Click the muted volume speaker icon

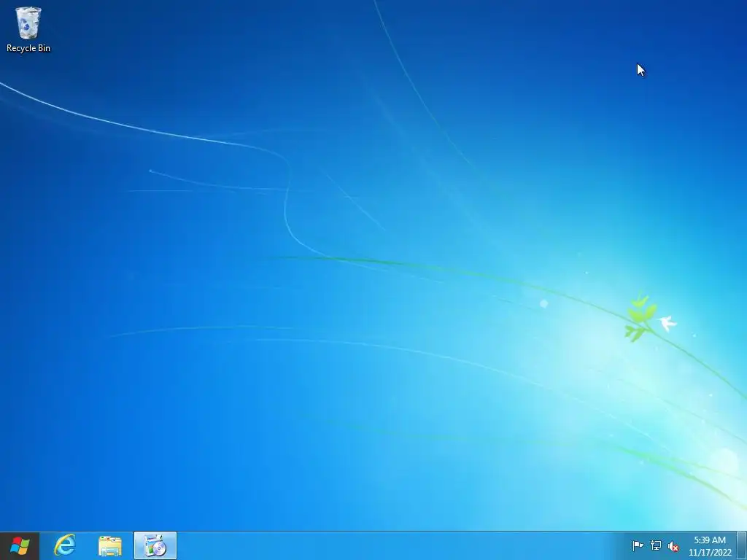pos(673,546)
